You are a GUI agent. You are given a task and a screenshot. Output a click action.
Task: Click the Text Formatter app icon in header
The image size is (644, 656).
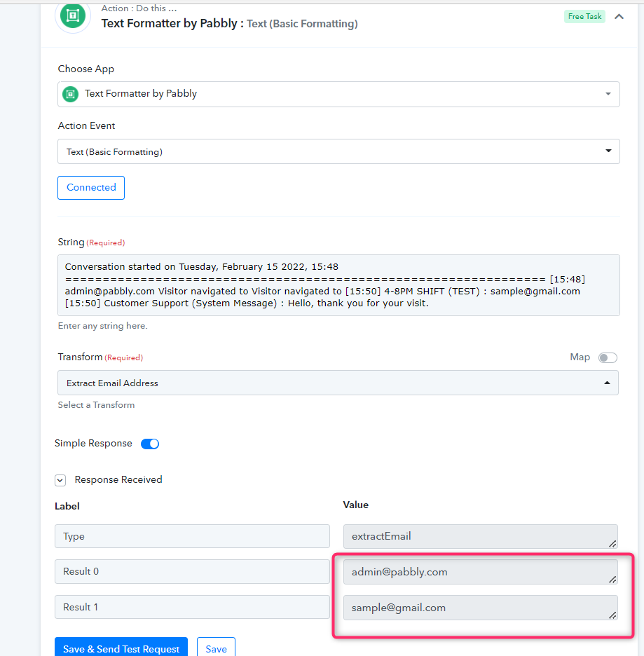pos(73,16)
